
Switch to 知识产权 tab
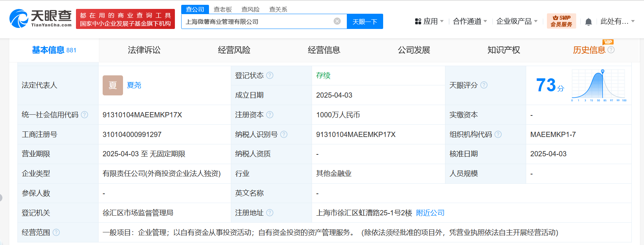pyautogui.click(x=504, y=50)
